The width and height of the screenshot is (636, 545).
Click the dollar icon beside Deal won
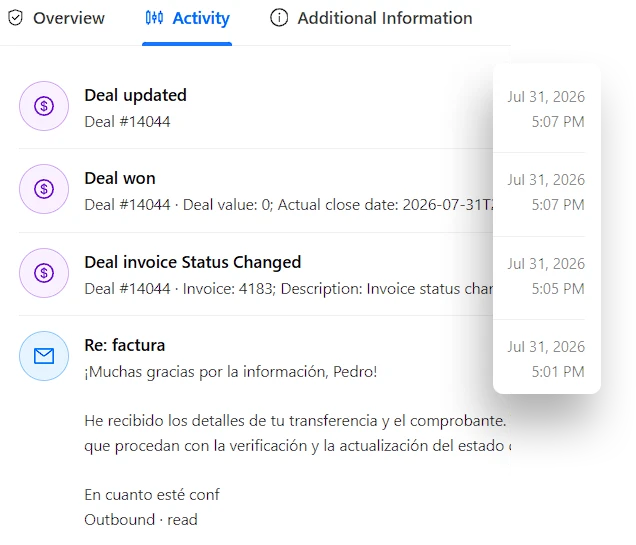coord(44,189)
